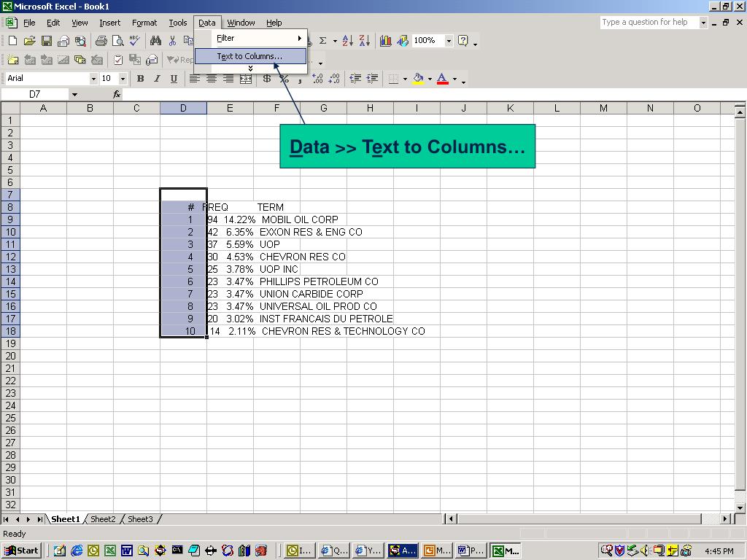
Task: Increase decimal places
Action: (x=318, y=79)
